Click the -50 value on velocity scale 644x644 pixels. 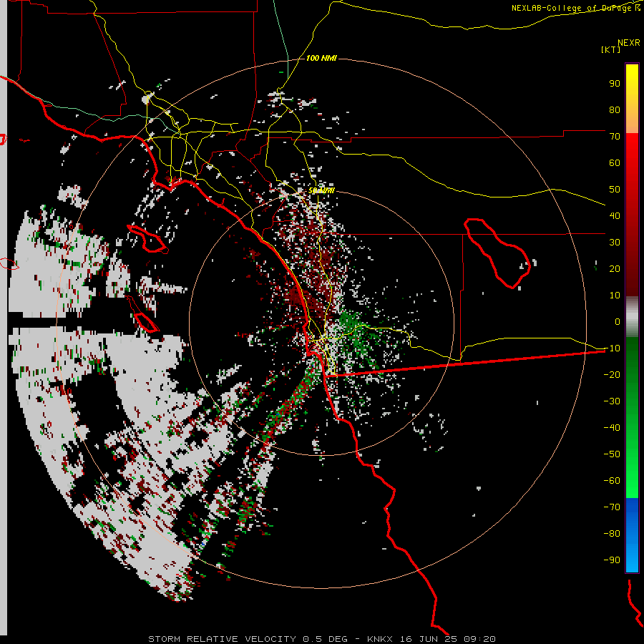pyautogui.click(x=612, y=454)
